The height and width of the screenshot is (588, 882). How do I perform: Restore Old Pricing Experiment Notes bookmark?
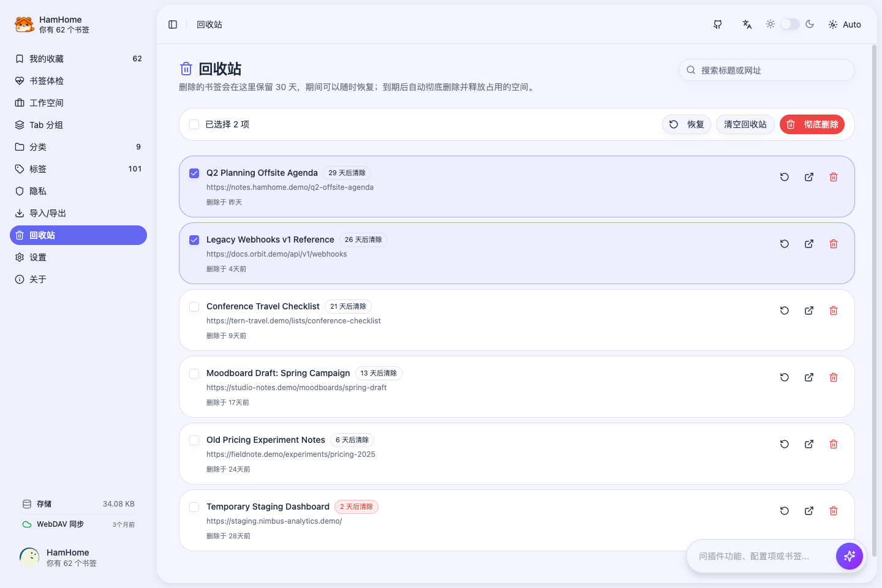click(785, 444)
